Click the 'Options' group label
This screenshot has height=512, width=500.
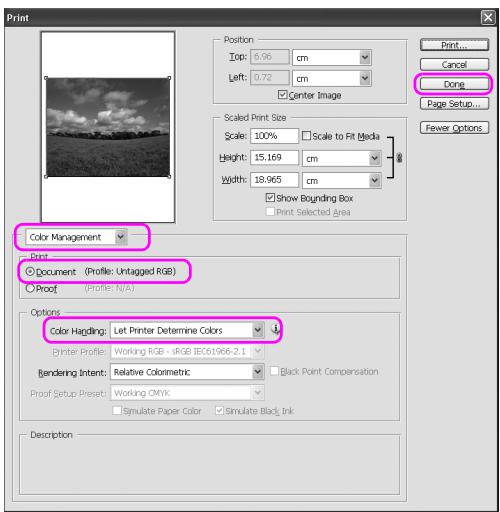[x=45, y=312]
